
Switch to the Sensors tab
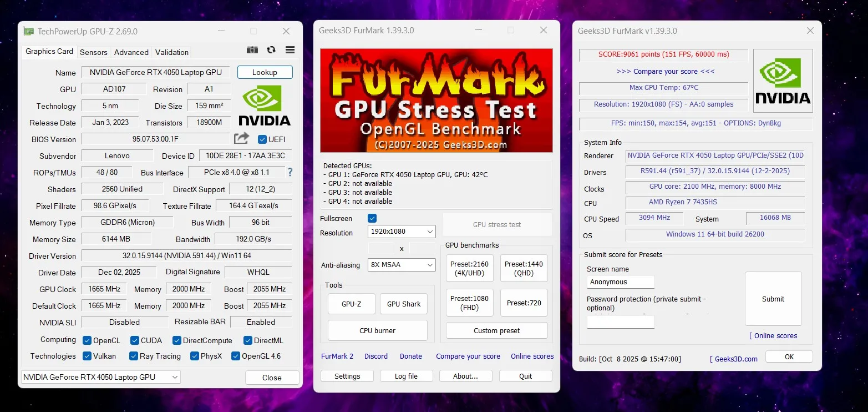tap(94, 52)
